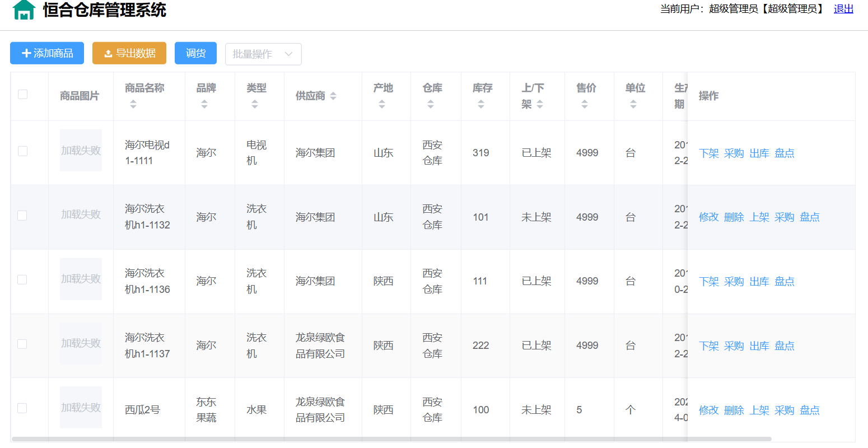Click 出库 for 海尔电视d1-1111
Screen dimensions: 868x448
click(759, 153)
